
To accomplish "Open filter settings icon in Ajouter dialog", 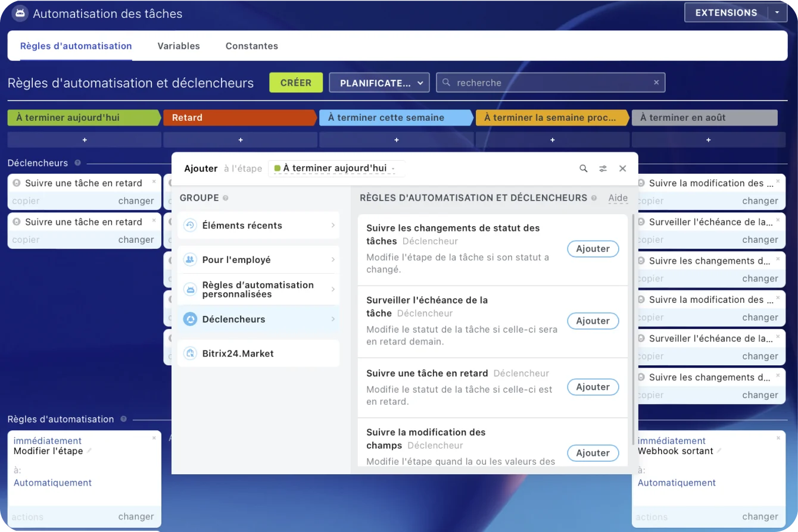I will click(603, 168).
